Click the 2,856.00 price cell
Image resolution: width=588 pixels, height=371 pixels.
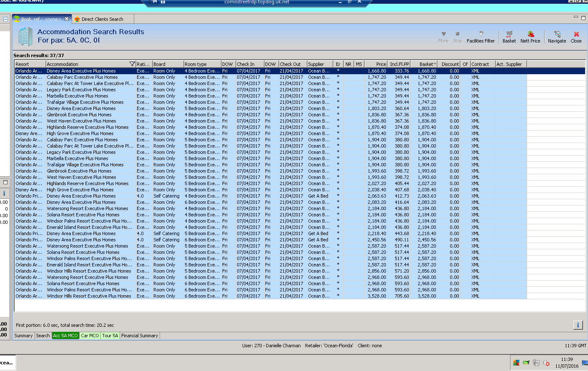(x=377, y=271)
